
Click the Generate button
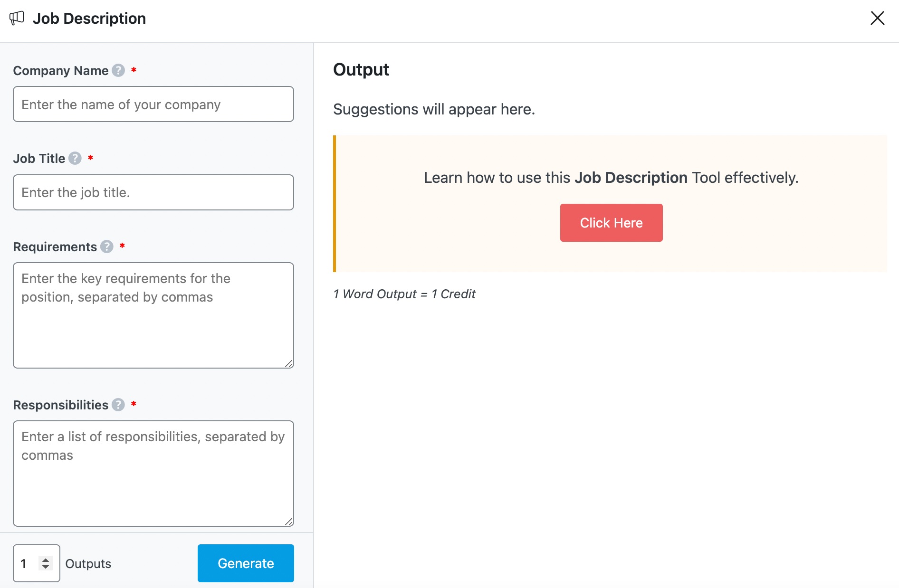[x=246, y=563]
